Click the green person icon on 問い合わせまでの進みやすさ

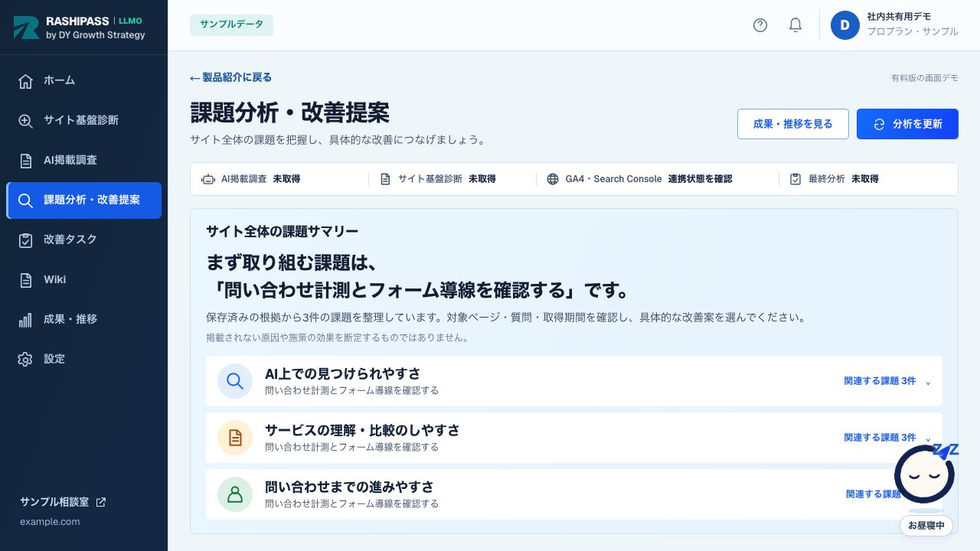point(235,494)
